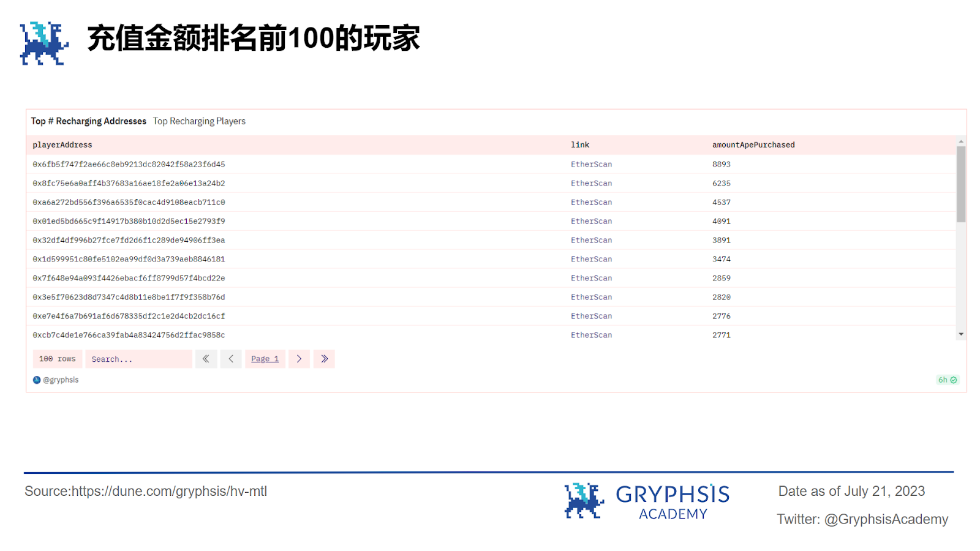
Task: Focus the Search input field
Action: 138,359
